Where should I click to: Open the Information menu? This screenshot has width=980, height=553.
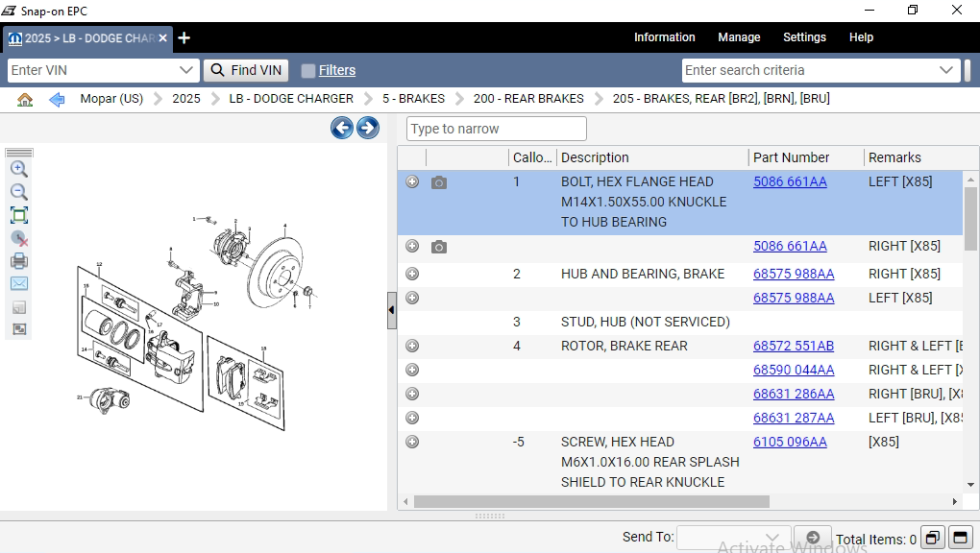pos(664,37)
